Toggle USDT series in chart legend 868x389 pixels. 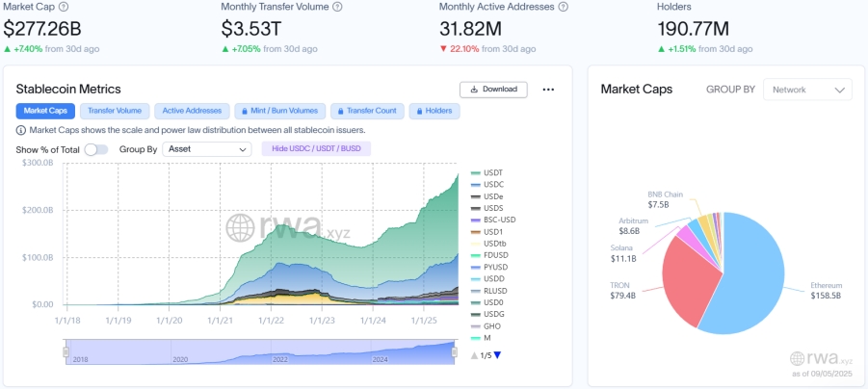point(487,172)
